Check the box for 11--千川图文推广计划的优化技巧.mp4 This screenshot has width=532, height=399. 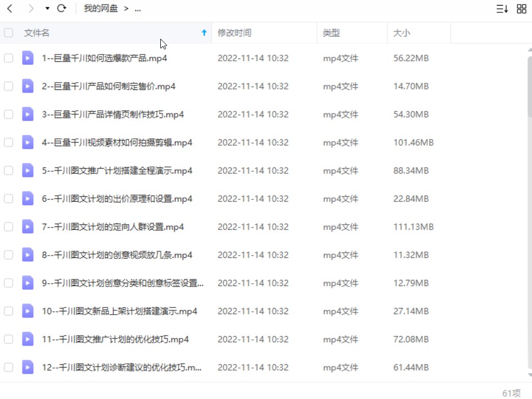tap(8, 339)
